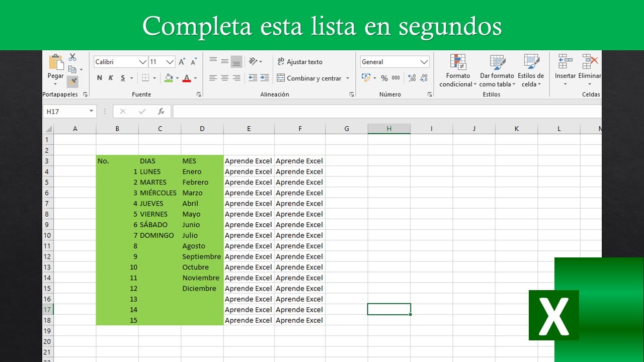Image resolution: width=644 pixels, height=362 pixels.
Task: Toggle underline (S) formatting
Action: coord(123,78)
